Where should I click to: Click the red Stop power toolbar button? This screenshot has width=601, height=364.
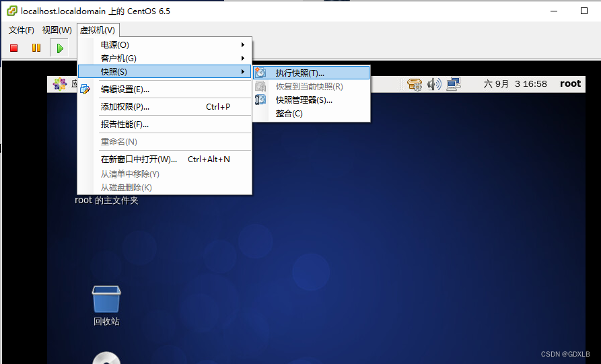[14, 48]
